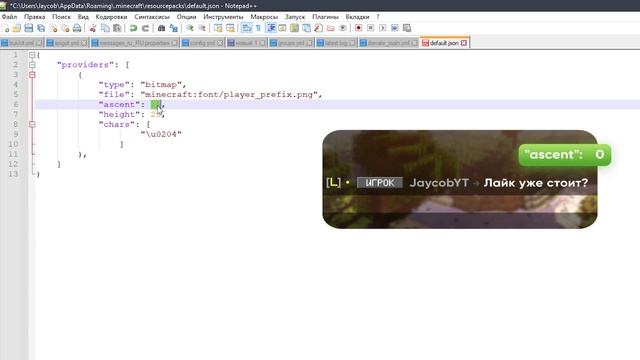Open the Правка menu
This screenshot has width=640, height=360.
[34, 17]
